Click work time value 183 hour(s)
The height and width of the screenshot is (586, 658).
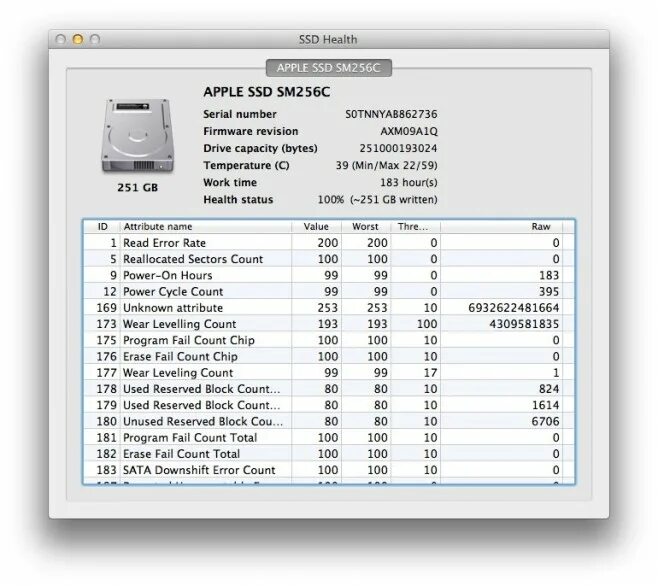(x=409, y=183)
